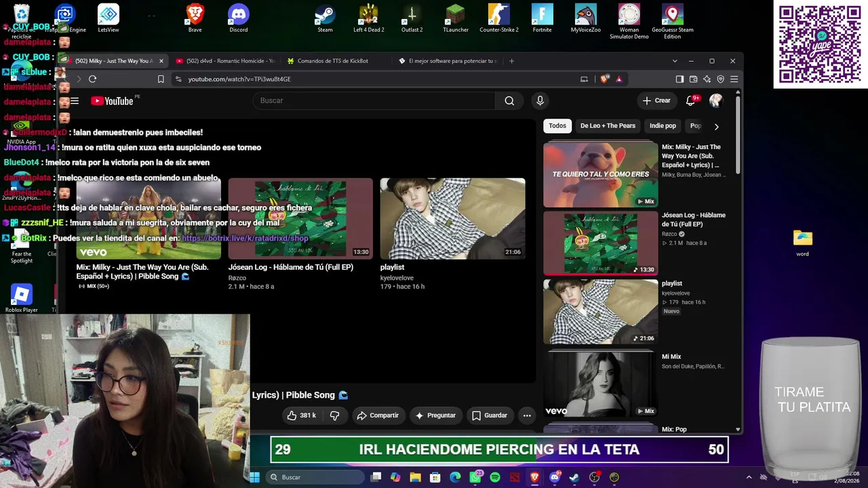The image size is (868, 488).
Task: Click the Crear button
Action: [656, 101]
